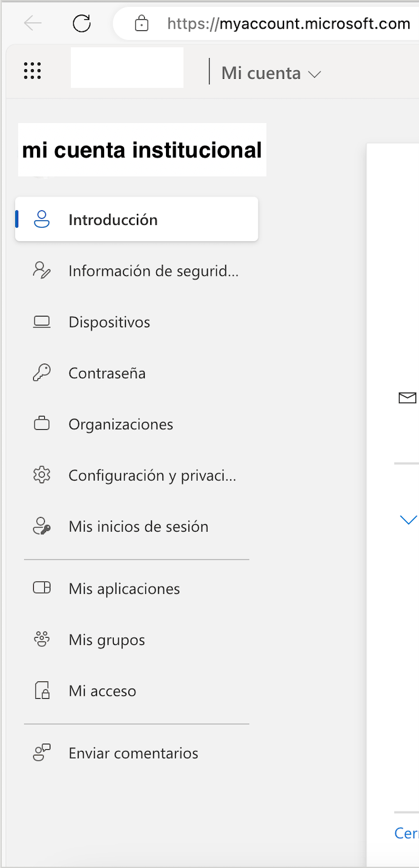Select the Mis grupos people icon
Screen dimensions: 419x868
pos(41,639)
